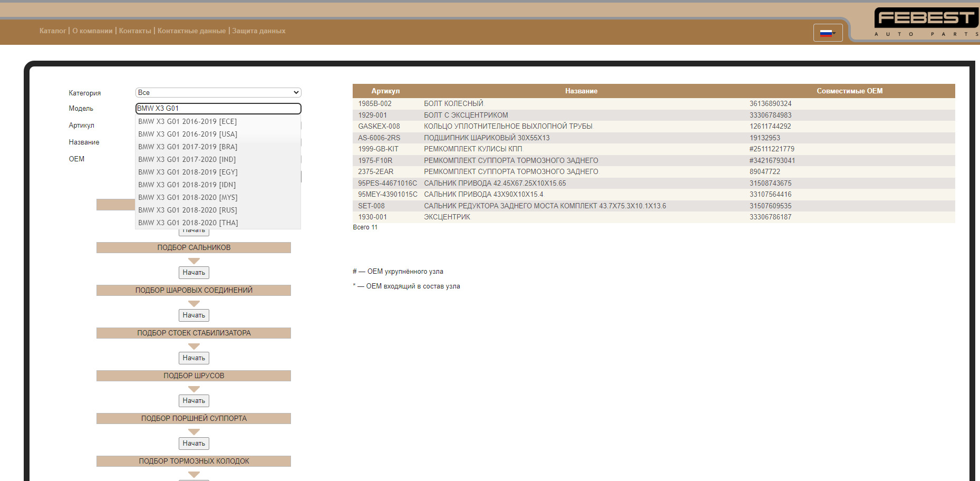Click ПОДШИПНИК ШАРИКОВЫЙ 30X55X13 name
Screen dimensions: 980x481
pos(487,138)
